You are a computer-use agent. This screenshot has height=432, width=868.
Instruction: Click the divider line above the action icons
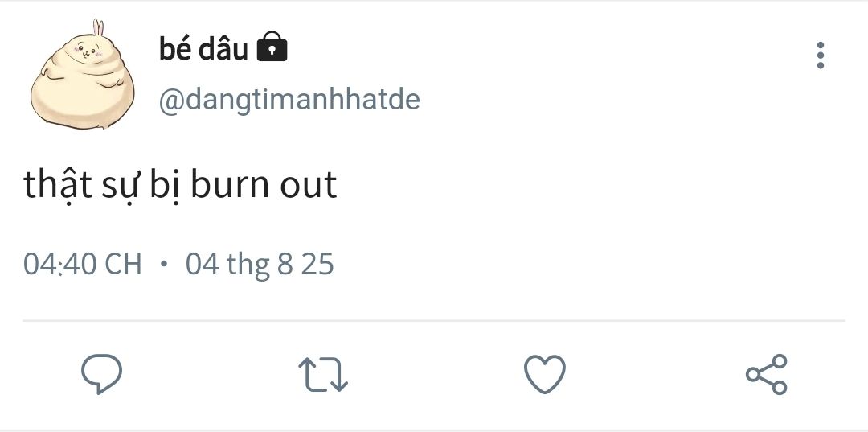[x=434, y=321]
